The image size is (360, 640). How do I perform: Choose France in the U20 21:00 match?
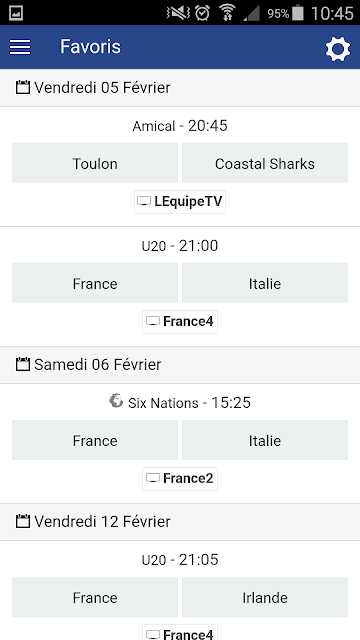[x=95, y=283]
